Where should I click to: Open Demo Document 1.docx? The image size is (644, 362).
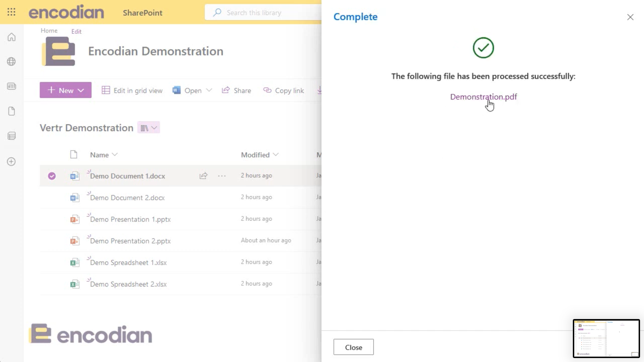point(127,176)
